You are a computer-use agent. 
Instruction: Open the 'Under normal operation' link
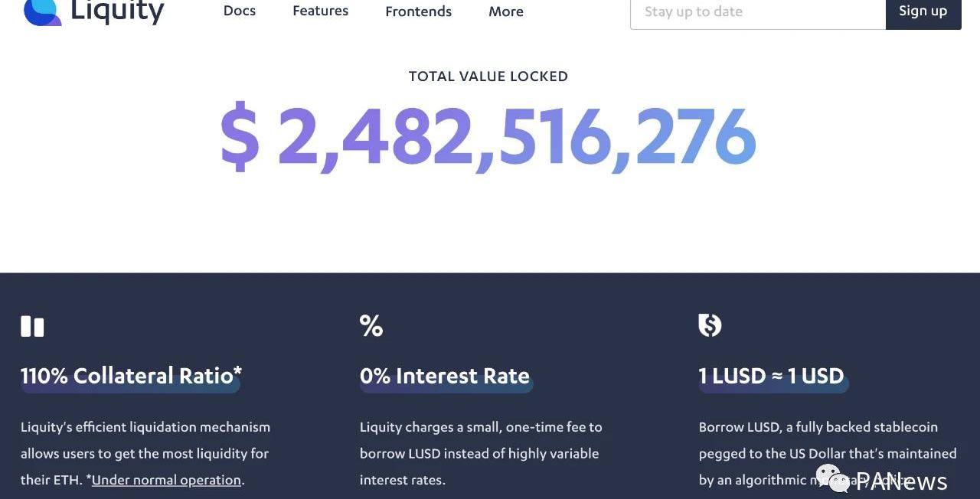tap(166, 480)
